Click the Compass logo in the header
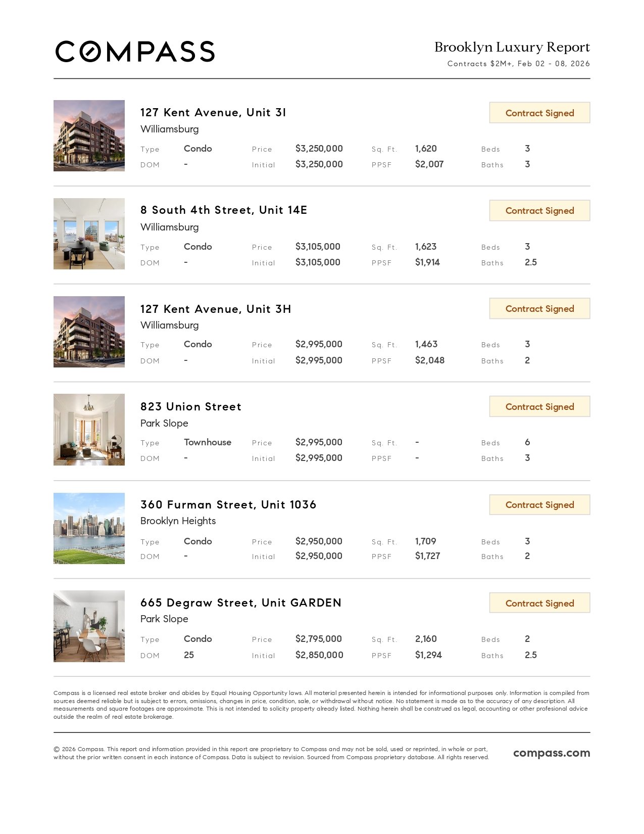The width and height of the screenshot is (644, 834). (135, 52)
